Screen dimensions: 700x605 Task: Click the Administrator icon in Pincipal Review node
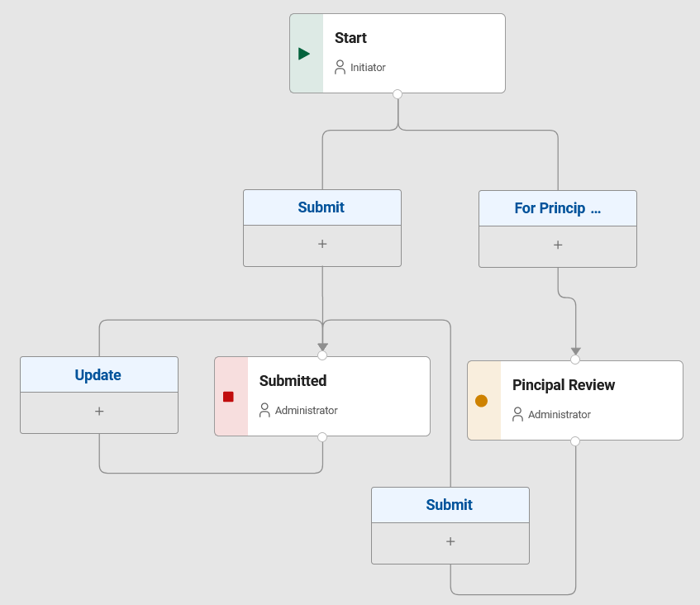click(x=517, y=414)
